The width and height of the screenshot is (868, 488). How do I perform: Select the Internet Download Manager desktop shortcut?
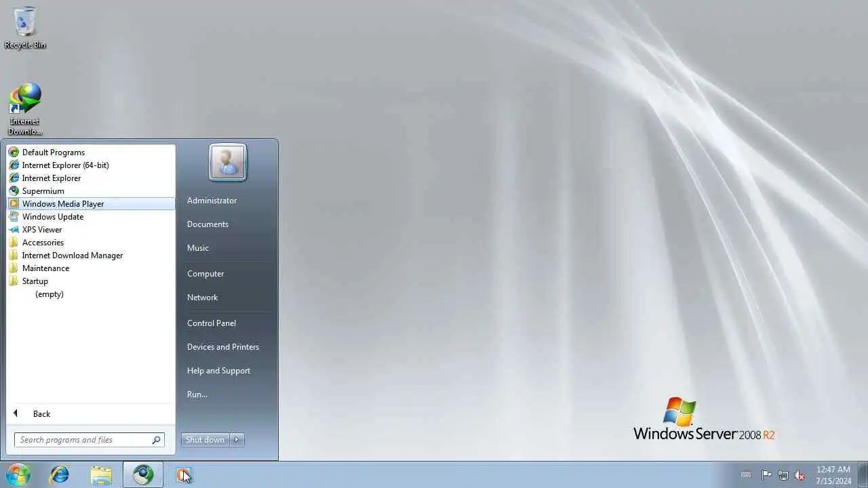[x=25, y=108]
